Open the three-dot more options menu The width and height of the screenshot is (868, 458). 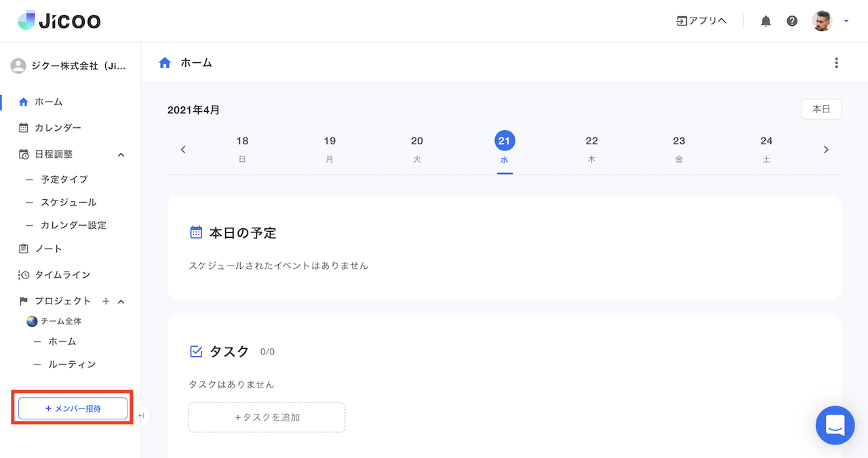point(836,63)
